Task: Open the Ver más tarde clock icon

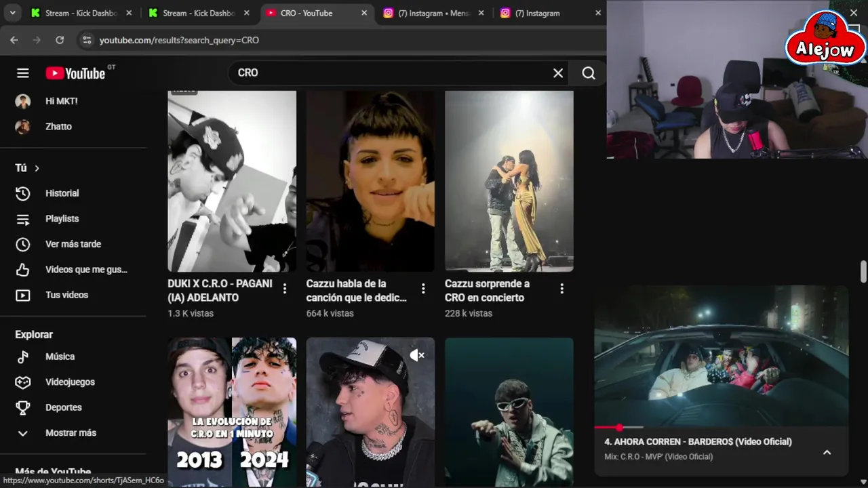Action: [23, 244]
